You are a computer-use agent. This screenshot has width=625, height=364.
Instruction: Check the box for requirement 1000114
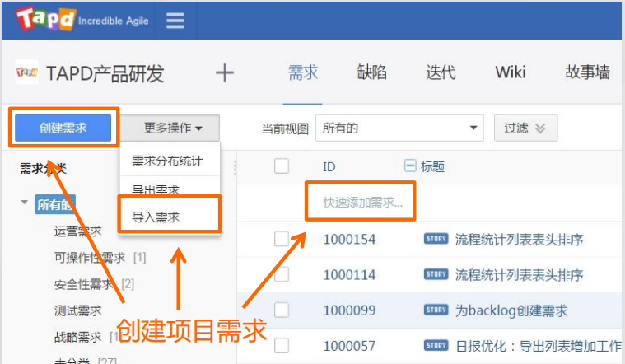282,274
